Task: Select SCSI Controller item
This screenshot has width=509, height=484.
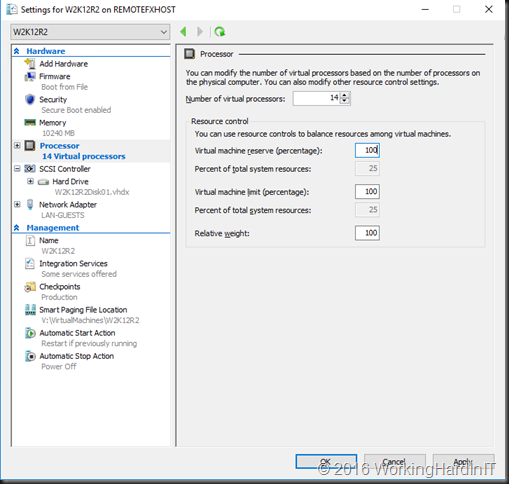Action: point(65,169)
